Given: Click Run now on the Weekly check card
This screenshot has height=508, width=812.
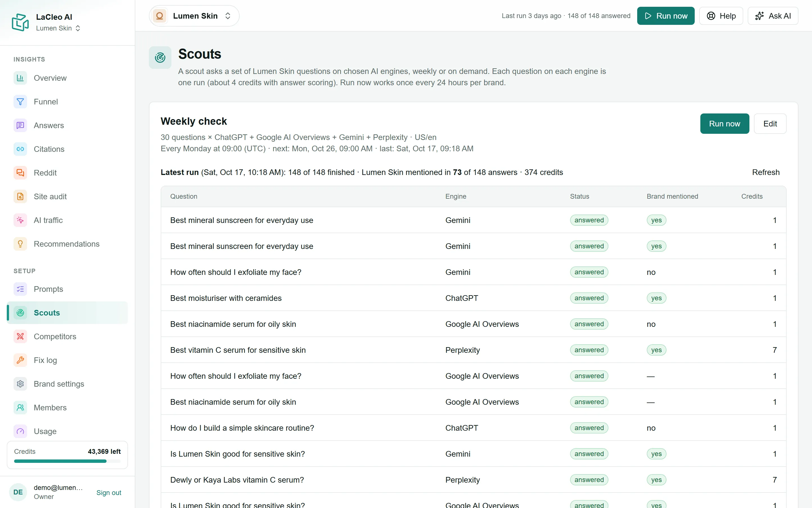Looking at the screenshot, I should tap(724, 124).
